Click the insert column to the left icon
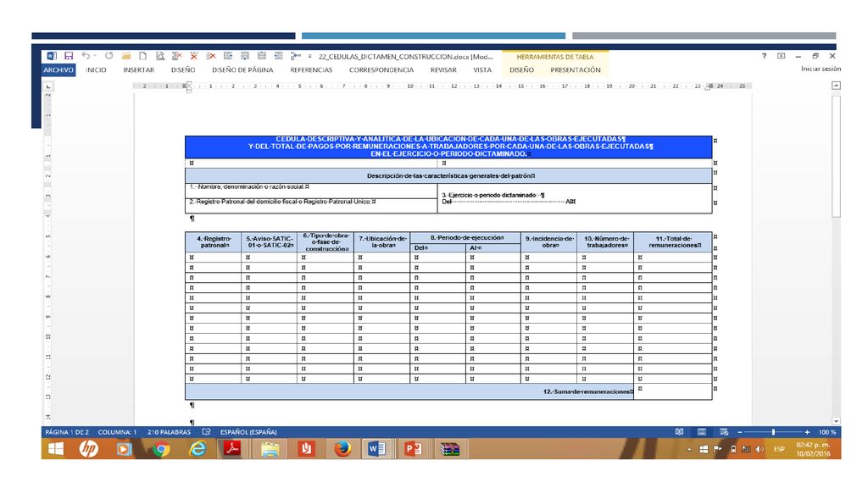The image size is (868, 488). point(278,56)
